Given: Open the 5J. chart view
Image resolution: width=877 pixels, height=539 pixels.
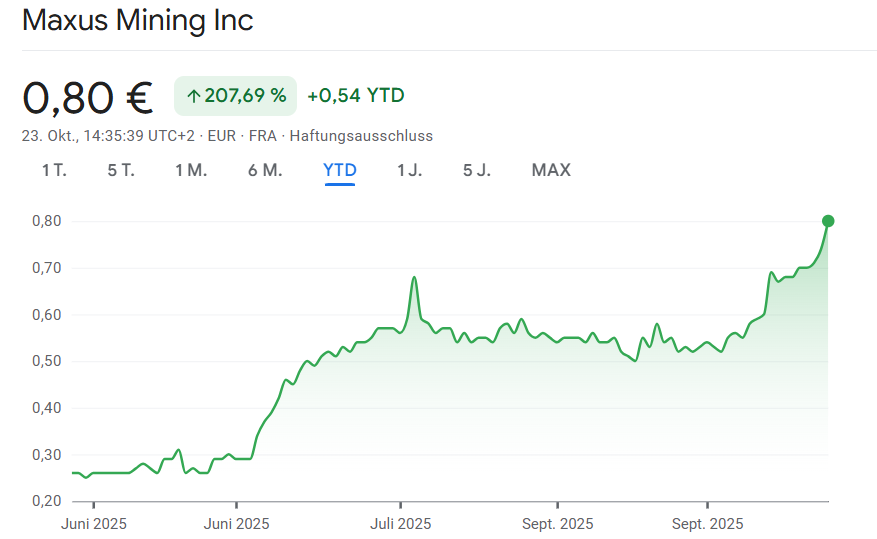Looking at the screenshot, I should tap(477, 170).
